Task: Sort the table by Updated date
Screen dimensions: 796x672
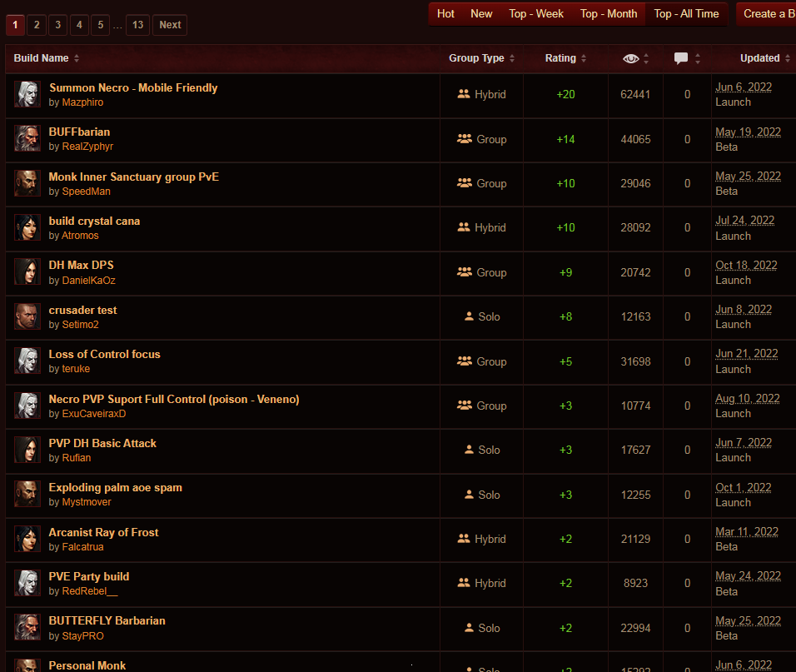Action: (x=765, y=58)
